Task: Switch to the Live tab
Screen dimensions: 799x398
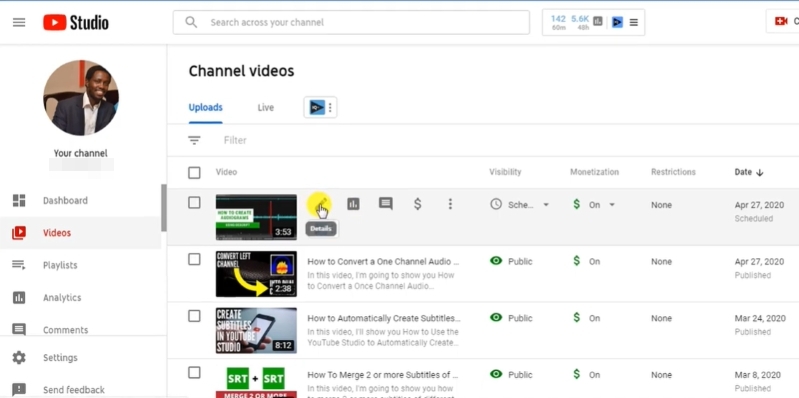Action: (265, 108)
